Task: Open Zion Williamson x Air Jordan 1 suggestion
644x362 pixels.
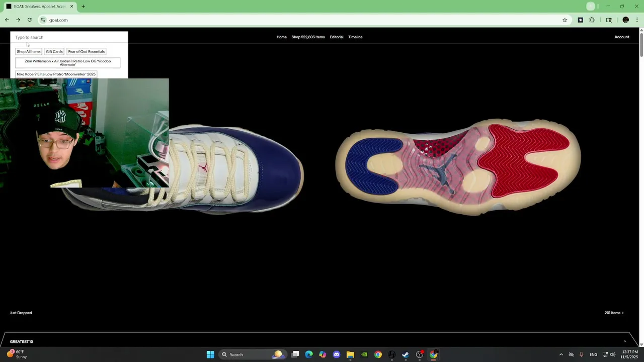Action: coord(68,63)
